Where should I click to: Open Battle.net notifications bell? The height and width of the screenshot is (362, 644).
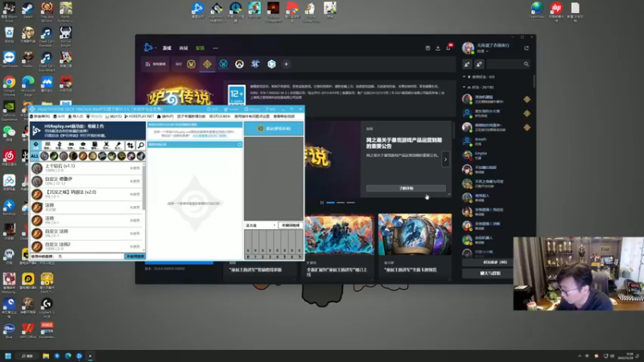click(448, 47)
